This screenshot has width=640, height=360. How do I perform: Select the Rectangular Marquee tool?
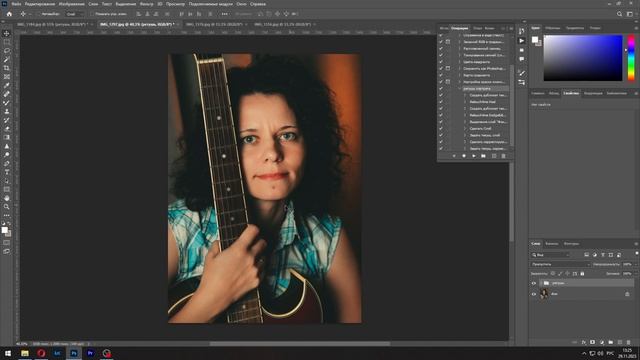[7, 42]
